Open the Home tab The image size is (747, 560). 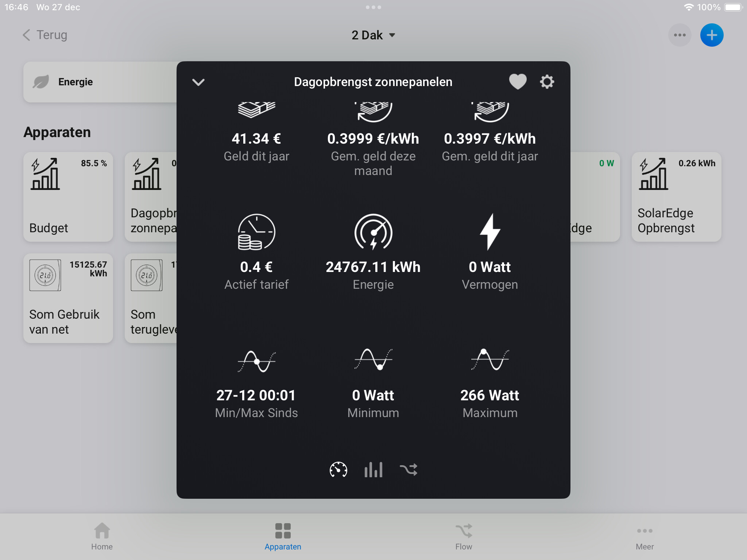coord(102,536)
